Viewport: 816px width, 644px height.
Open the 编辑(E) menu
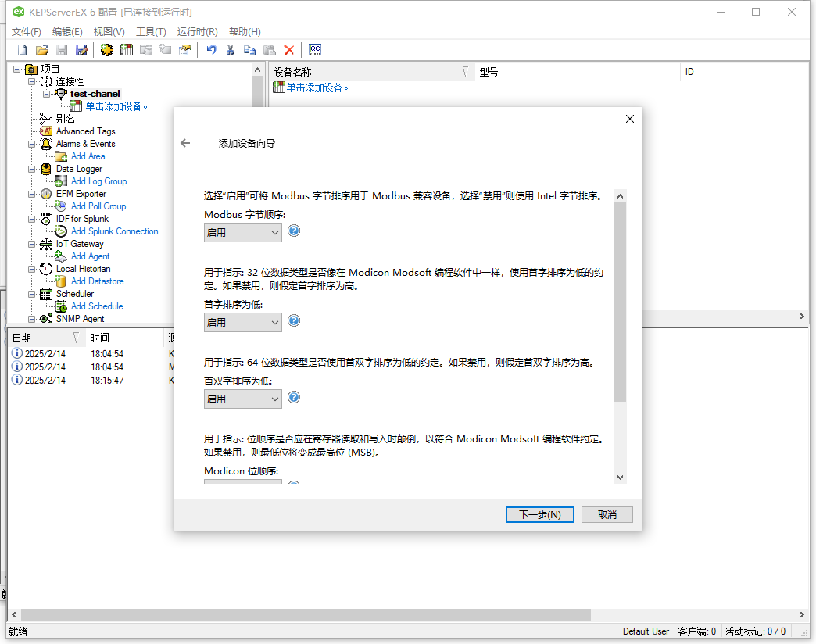(x=67, y=32)
